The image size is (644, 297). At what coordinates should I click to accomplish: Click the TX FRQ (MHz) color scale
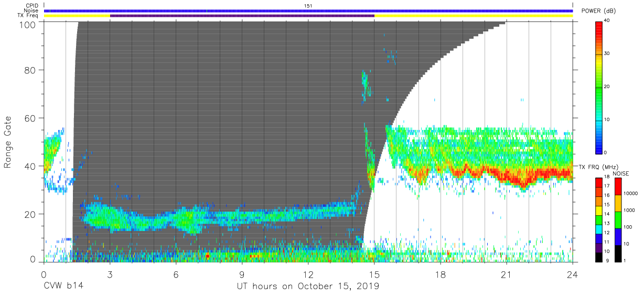599,219
